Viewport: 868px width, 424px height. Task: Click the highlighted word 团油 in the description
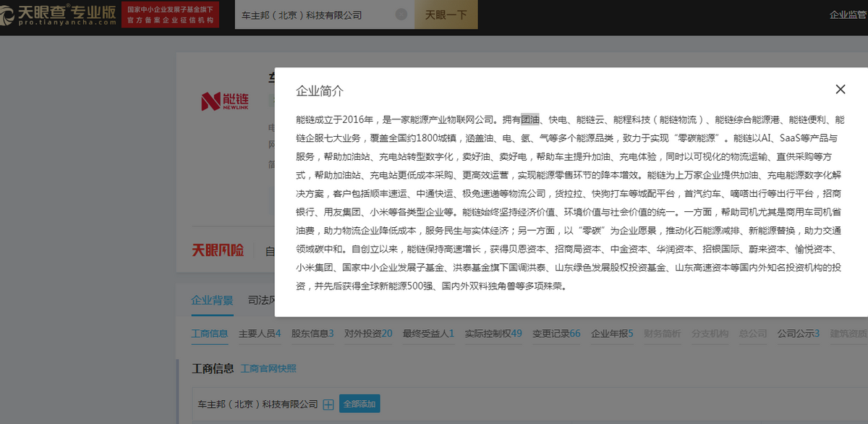click(530, 119)
